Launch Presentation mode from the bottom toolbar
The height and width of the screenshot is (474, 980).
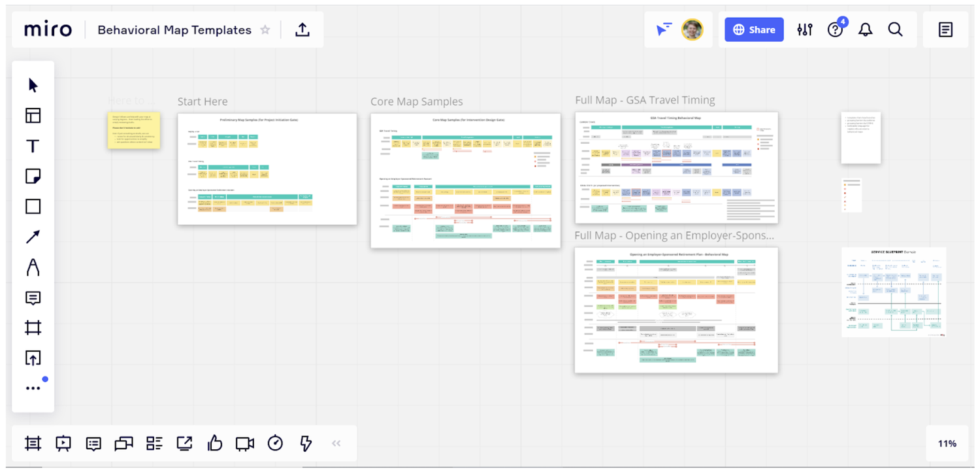point(62,443)
